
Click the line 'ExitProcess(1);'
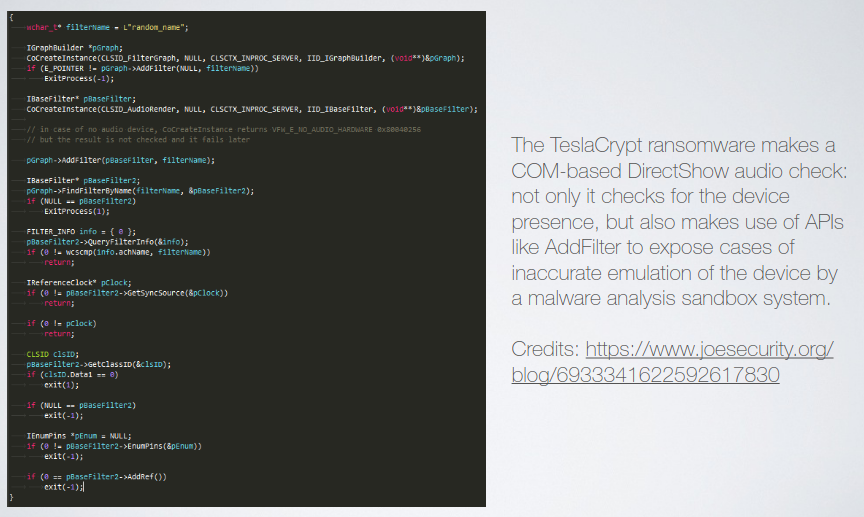click(x=77, y=212)
